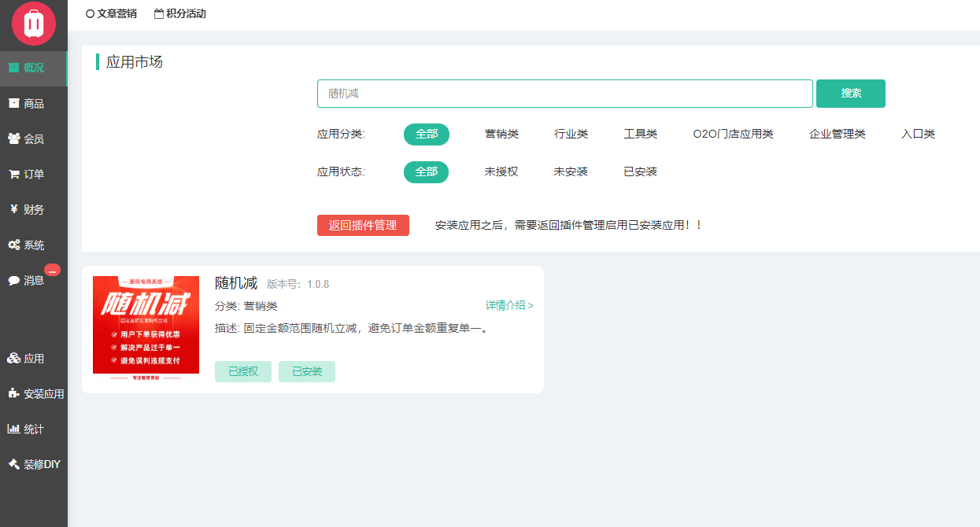
Task: Click the green 搜索 search button
Action: [x=850, y=94]
